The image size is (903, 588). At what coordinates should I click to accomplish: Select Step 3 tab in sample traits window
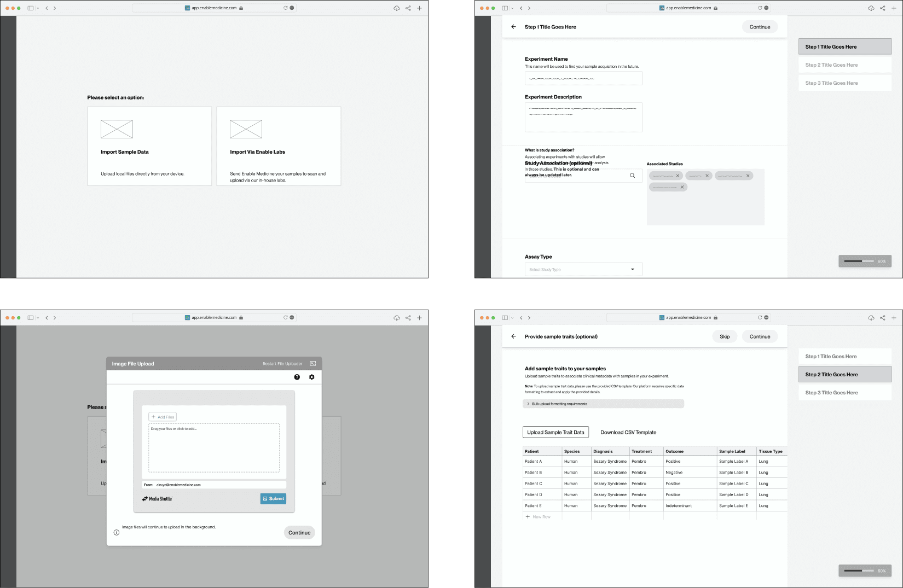tap(845, 393)
